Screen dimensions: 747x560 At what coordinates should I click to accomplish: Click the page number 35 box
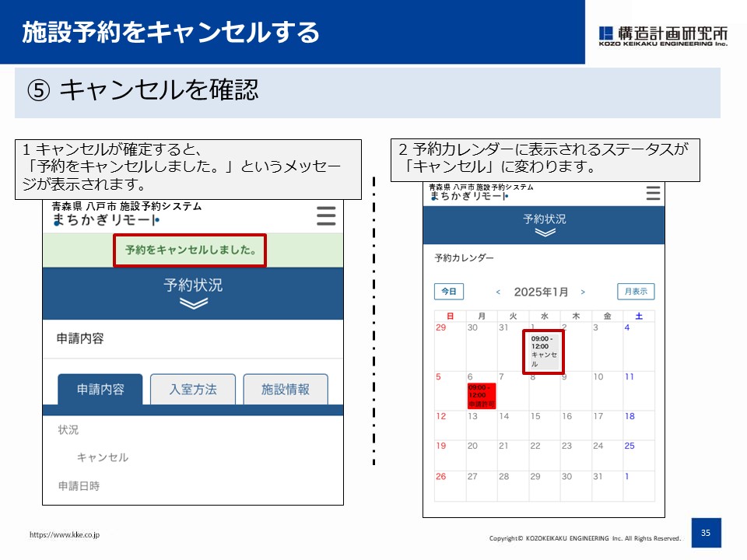[x=706, y=533]
